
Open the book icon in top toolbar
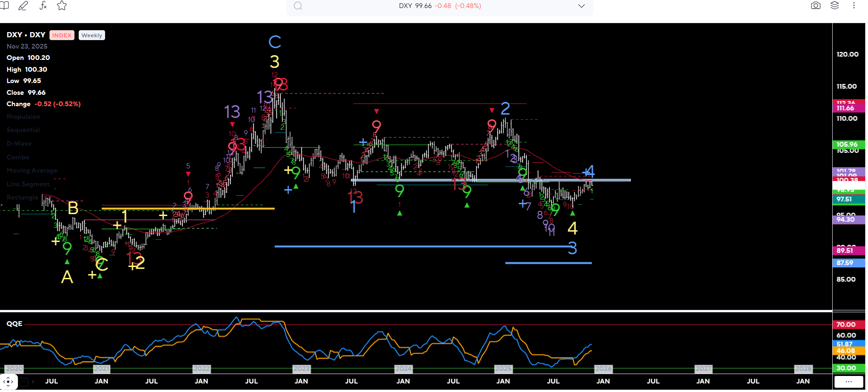click(x=5, y=5)
